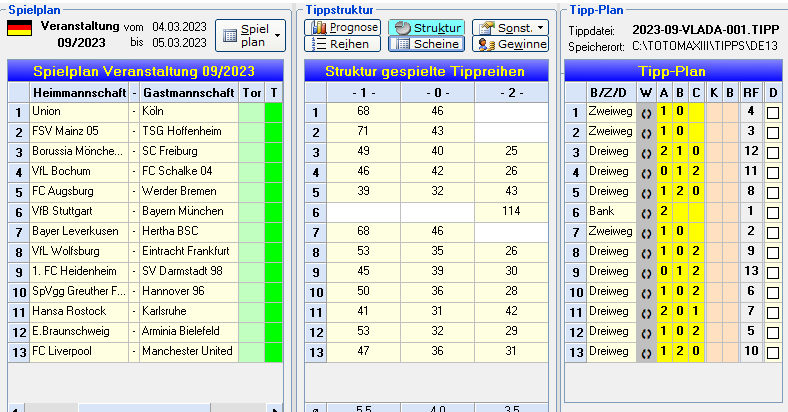
Task: Click the Tor column header
Action: coord(252,93)
